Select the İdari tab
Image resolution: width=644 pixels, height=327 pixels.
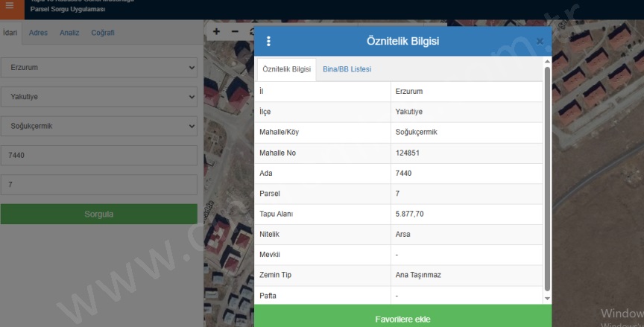tap(10, 33)
